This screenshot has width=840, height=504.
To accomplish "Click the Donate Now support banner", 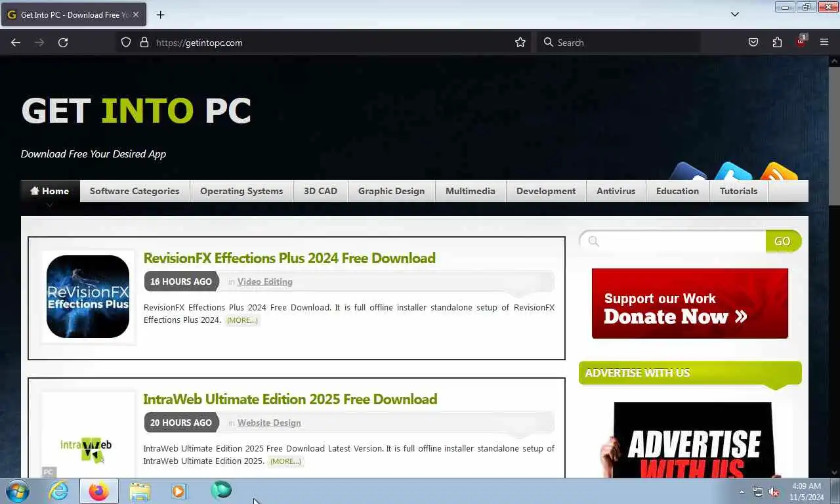I will 690,303.
